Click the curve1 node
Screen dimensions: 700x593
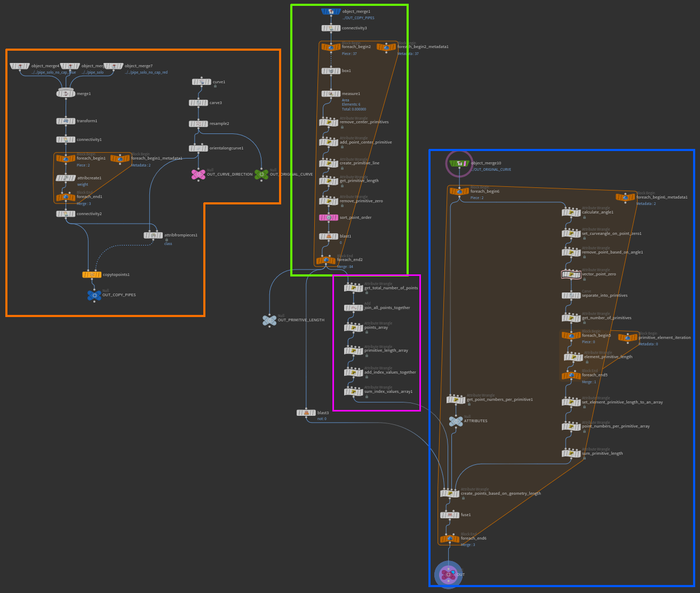tap(202, 82)
